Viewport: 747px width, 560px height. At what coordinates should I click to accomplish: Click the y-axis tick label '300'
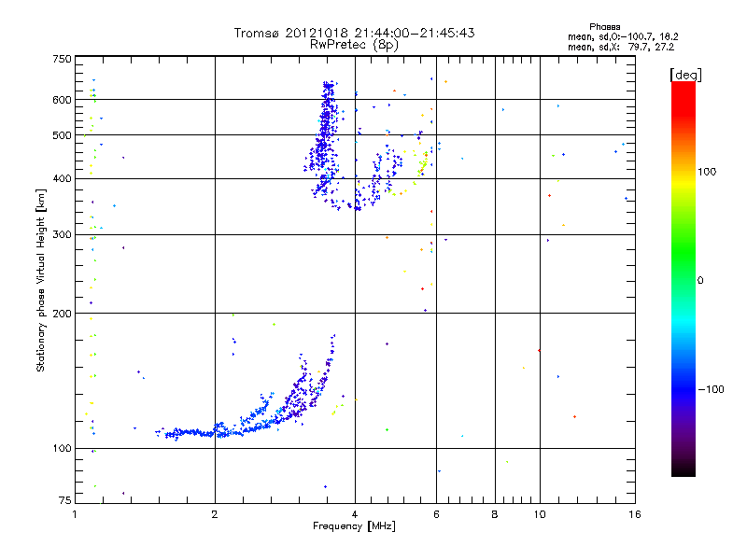pyautogui.click(x=62, y=235)
